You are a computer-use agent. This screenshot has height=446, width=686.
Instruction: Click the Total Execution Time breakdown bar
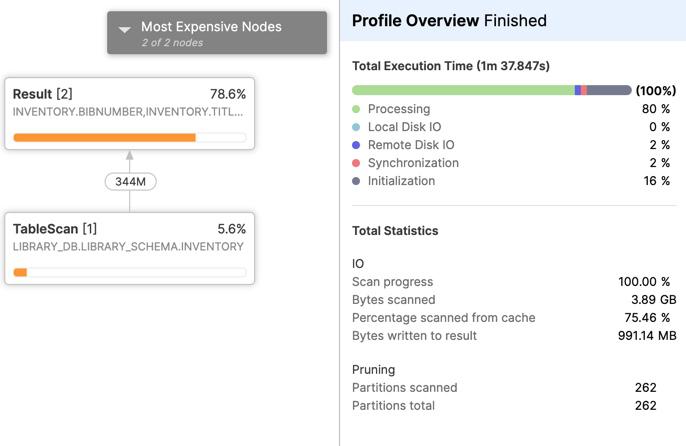[491, 90]
